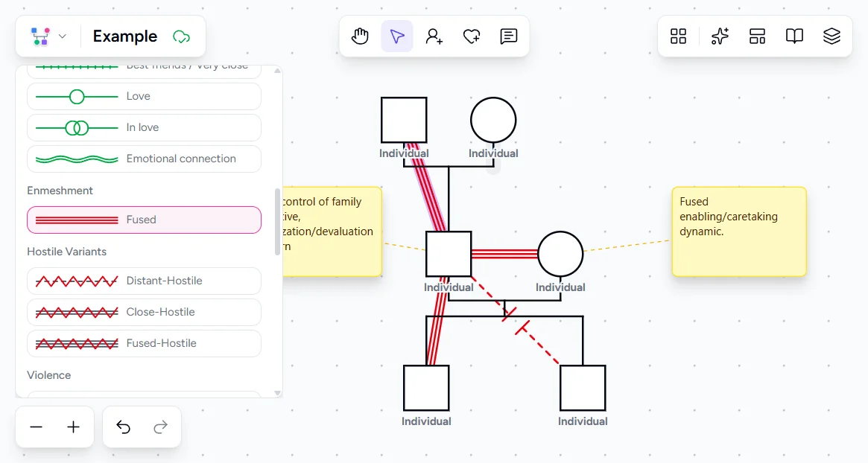Click the add relationship heart icon
The image size is (868, 463).
click(x=471, y=36)
